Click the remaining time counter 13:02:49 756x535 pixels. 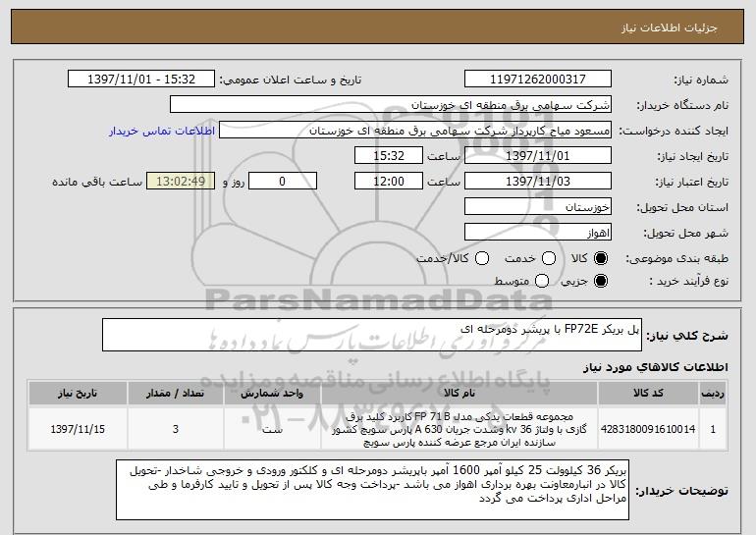point(181,182)
